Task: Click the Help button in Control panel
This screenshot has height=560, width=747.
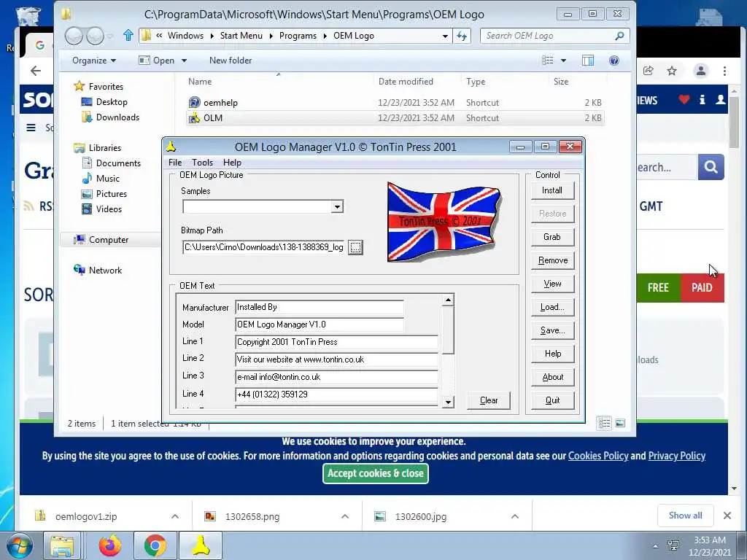Action: pyautogui.click(x=552, y=354)
